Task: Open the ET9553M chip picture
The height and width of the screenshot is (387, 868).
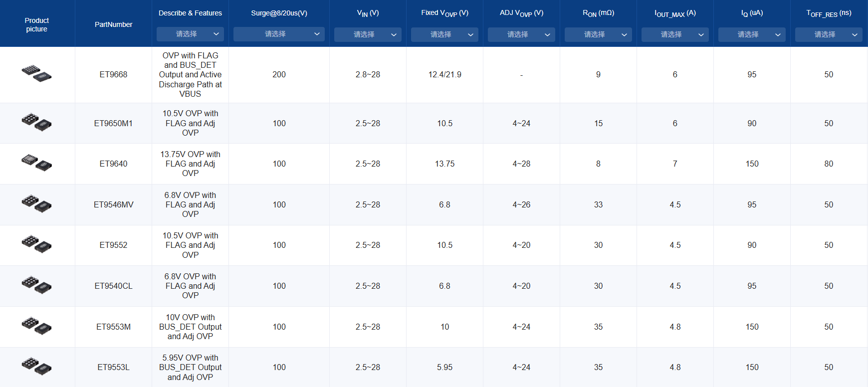Action: click(x=37, y=326)
